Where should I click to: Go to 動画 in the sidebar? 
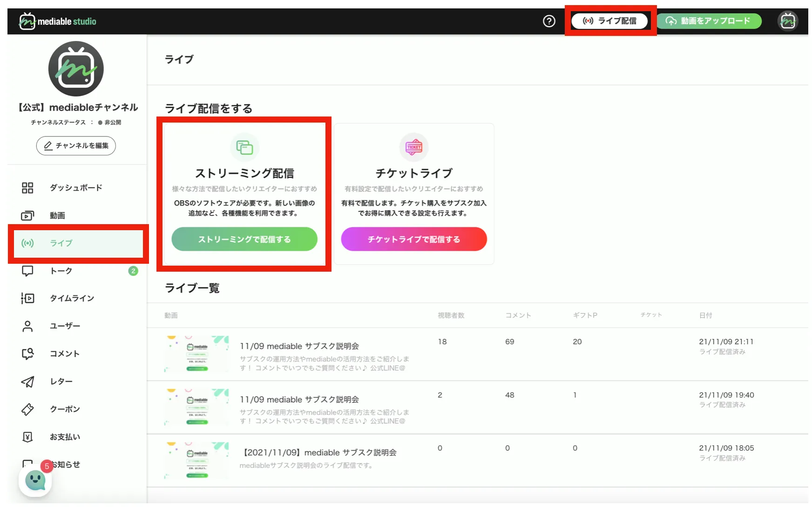tap(57, 215)
